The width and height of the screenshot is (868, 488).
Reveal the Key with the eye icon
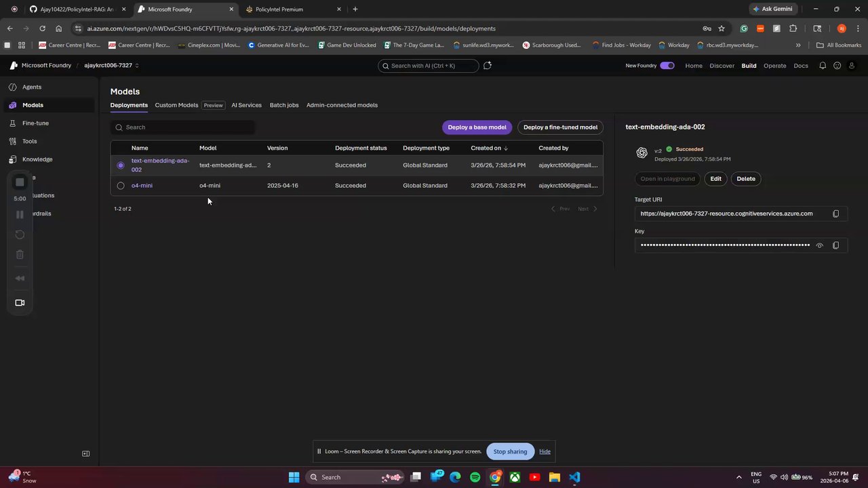point(819,245)
